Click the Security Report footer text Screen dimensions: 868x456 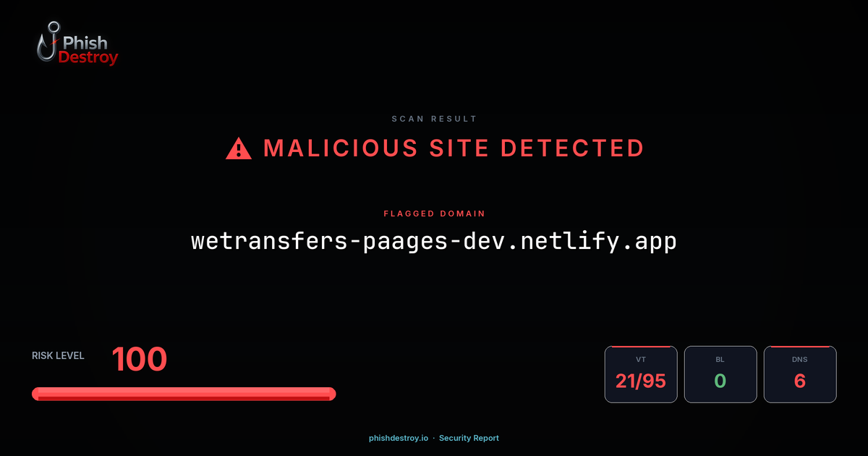pos(469,438)
